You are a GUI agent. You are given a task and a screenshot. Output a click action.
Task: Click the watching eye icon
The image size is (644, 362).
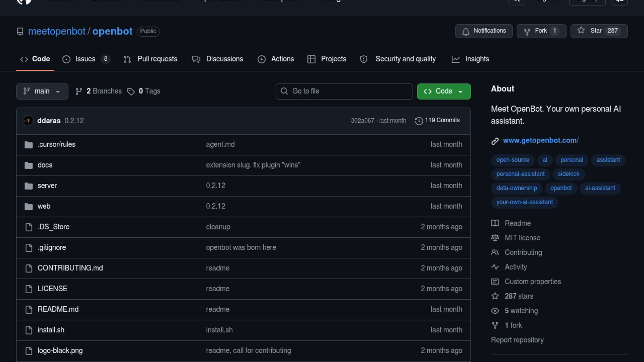[x=495, y=311]
